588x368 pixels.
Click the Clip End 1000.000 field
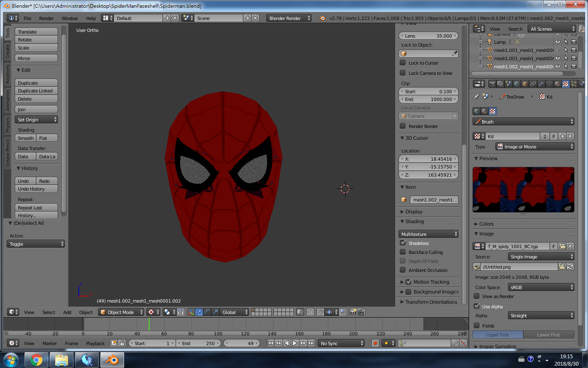tap(428, 99)
